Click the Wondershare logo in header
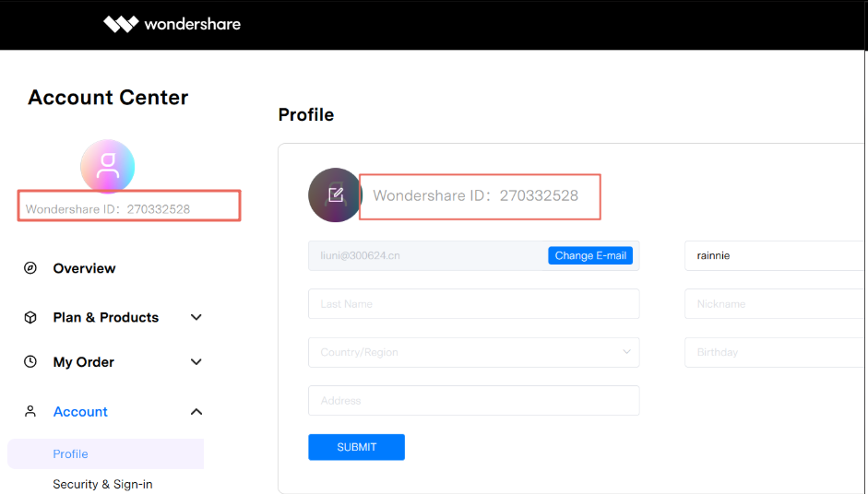Viewport: 868px width, 494px height. tap(172, 24)
